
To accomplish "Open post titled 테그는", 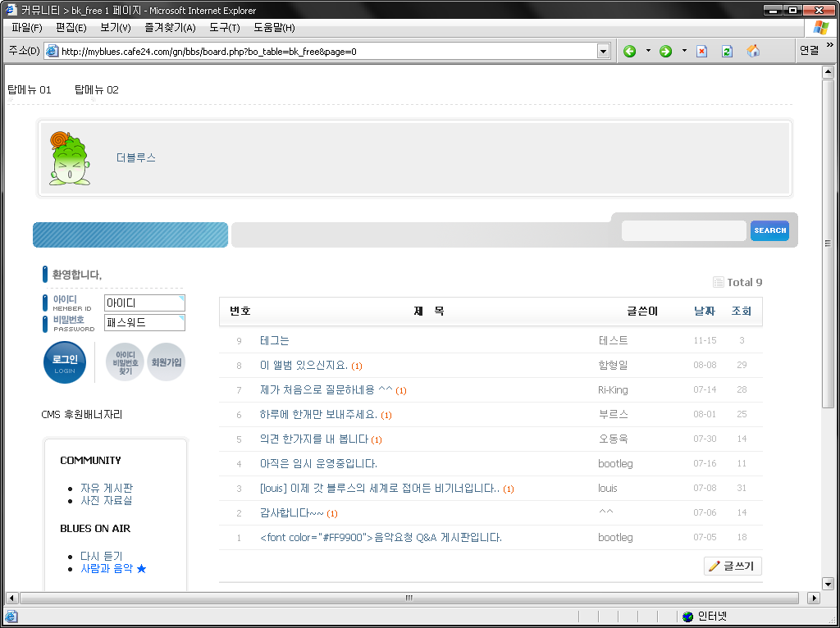I will pyautogui.click(x=274, y=340).
